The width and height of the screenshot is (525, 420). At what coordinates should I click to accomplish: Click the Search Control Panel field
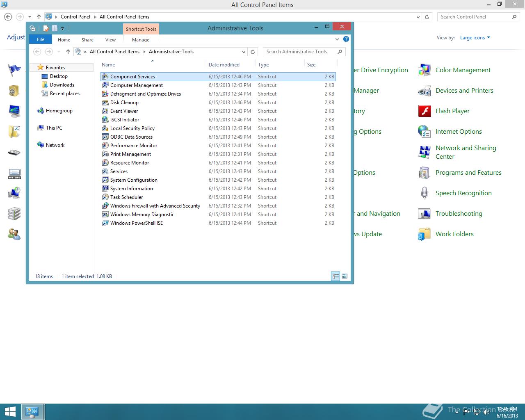[x=479, y=17]
